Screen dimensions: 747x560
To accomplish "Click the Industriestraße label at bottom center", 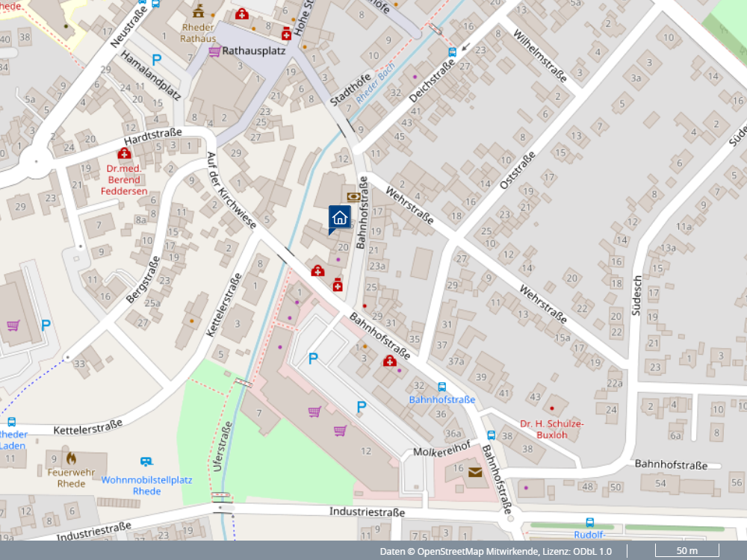I will pyautogui.click(x=368, y=512).
